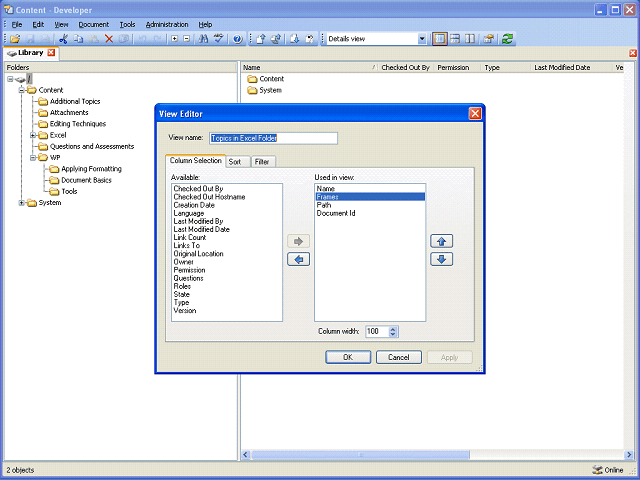Click the red Delete X icon

coord(109,39)
